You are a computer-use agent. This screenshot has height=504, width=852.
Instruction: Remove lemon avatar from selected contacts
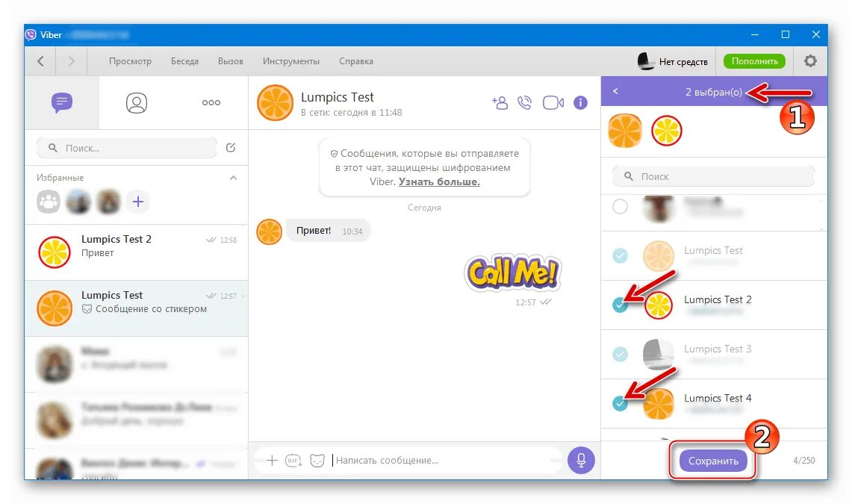coord(667,131)
